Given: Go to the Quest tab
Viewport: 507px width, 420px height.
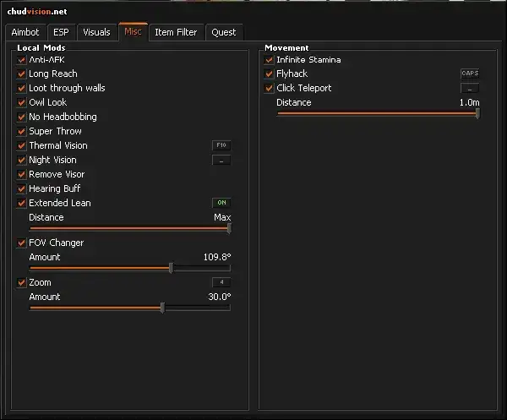Looking at the screenshot, I should tap(224, 33).
